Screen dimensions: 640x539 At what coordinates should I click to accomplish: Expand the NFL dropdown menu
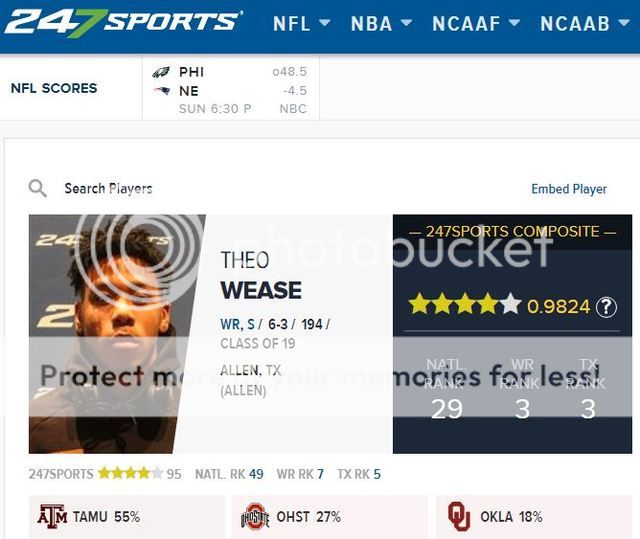304,23
